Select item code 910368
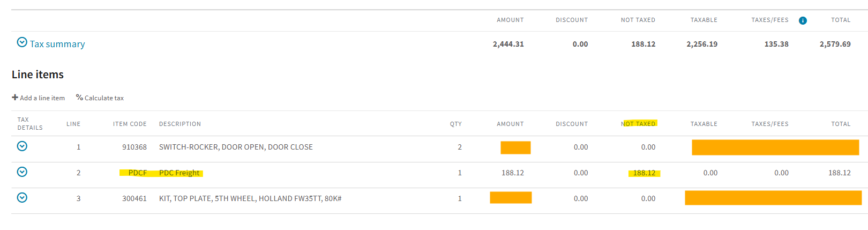The height and width of the screenshot is (230, 868). click(x=134, y=147)
